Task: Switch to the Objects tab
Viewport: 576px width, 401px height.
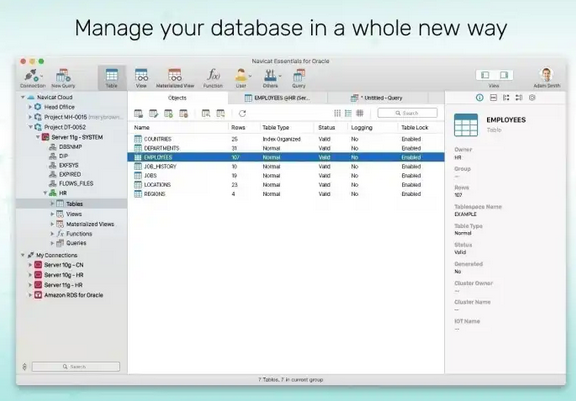Action: coord(177,98)
